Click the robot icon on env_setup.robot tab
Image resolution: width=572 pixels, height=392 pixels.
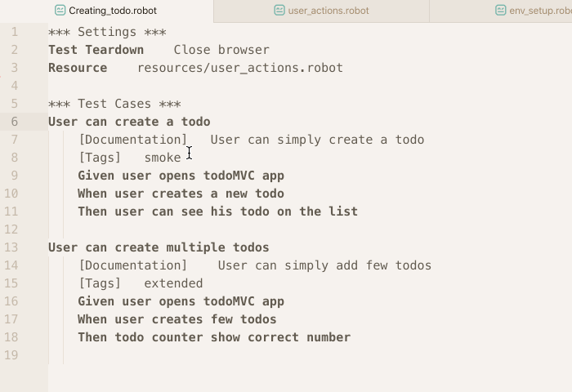(500, 11)
